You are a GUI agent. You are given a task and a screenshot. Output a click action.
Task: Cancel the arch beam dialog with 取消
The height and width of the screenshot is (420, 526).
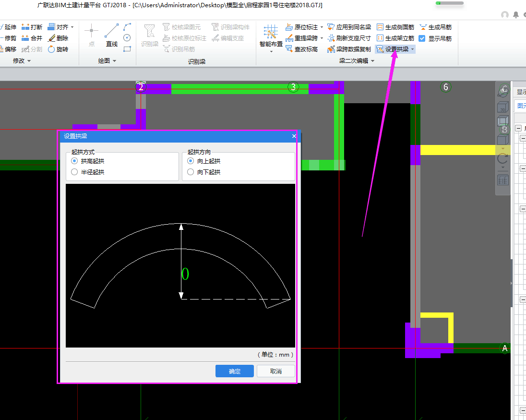coord(276,371)
